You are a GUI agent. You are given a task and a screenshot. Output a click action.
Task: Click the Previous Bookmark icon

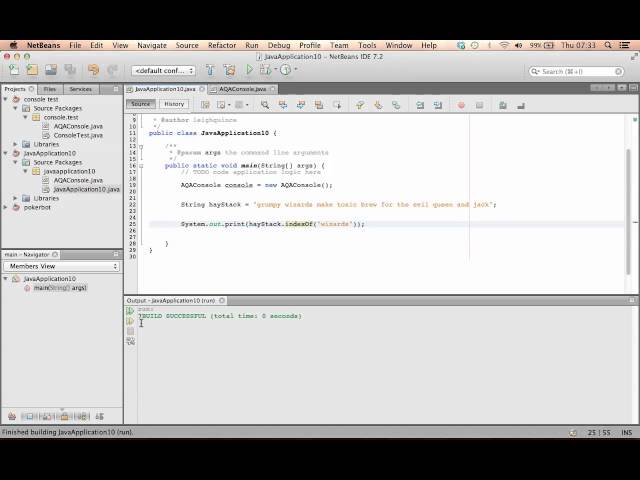360,105
